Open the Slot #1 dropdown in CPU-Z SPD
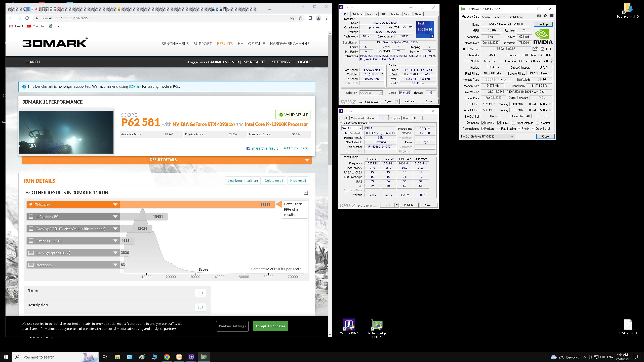The width and height of the screenshot is (644, 362). 352,128
